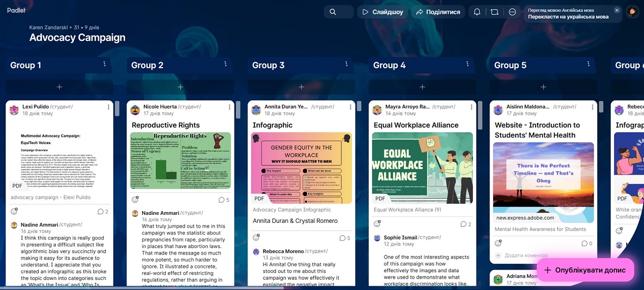
Task: View comments on Equal Workplace Alliance post
Action: point(466,224)
